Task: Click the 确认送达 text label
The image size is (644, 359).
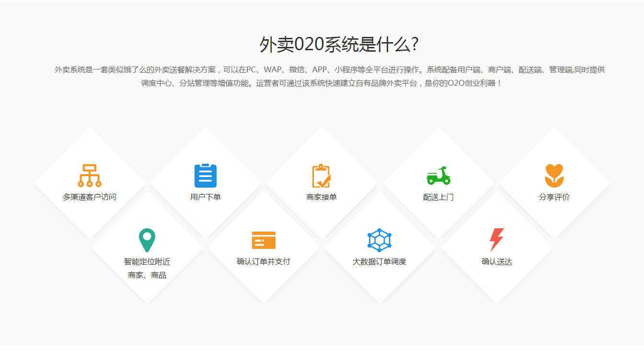Action: coord(496,262)
